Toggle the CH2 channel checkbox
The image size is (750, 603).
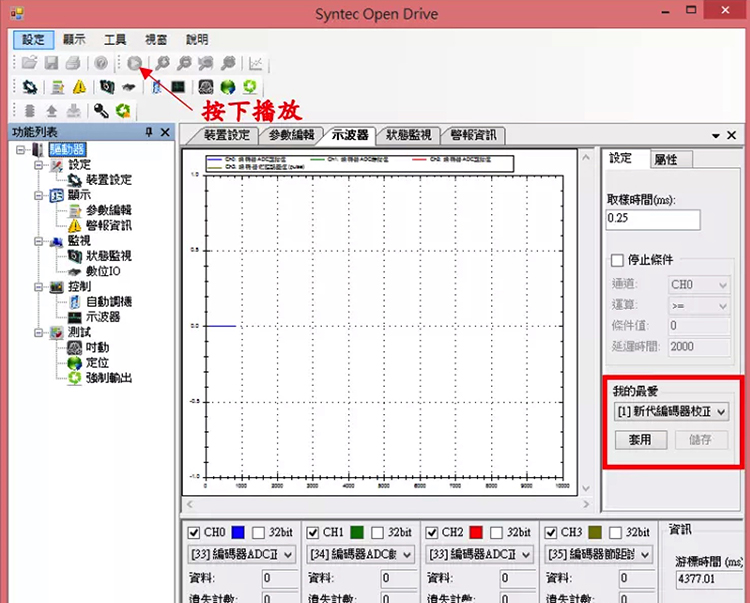pos(431,533)
